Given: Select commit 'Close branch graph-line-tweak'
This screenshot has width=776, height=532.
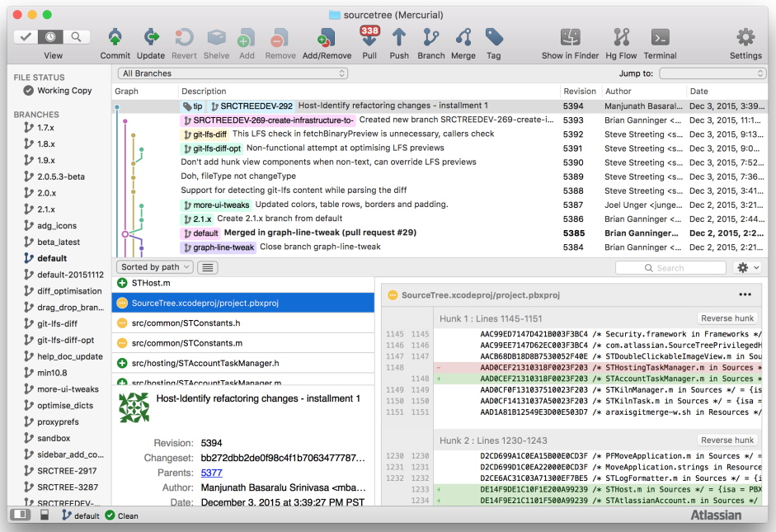Looking at the screenshot, I should [440, 247].
